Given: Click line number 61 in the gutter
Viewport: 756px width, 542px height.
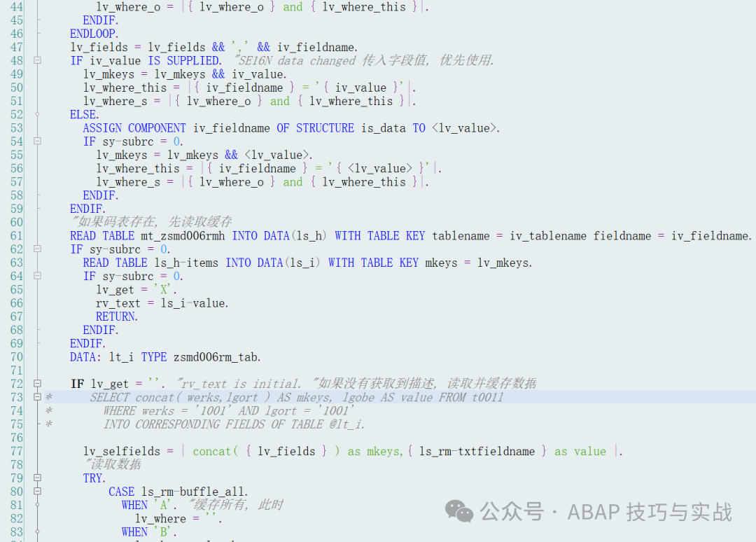Looking at the screenshot, I should (x=16, y=236).
